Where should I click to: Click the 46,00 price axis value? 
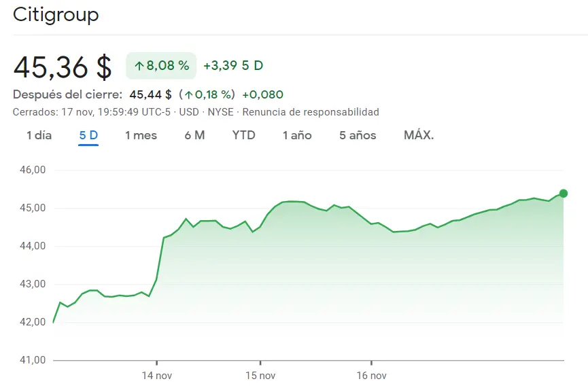click(33, 170)
